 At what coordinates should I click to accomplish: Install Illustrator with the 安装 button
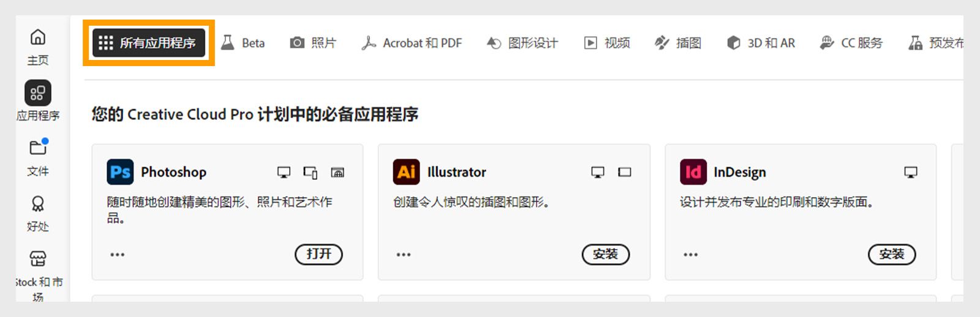click(606, 254)
